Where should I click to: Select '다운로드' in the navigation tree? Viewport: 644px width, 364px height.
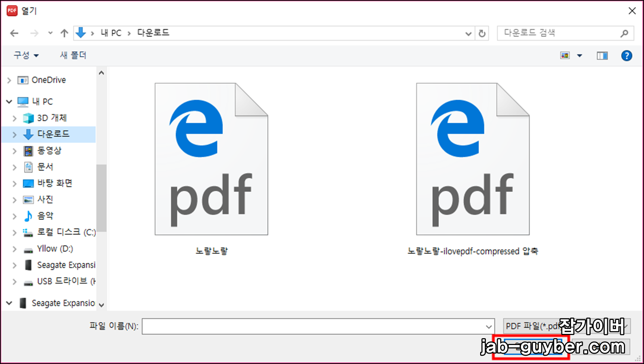[53, 134]
